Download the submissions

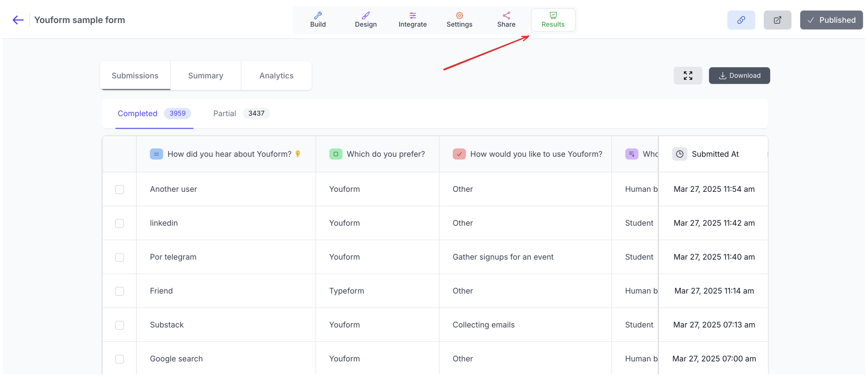click(739, 76)
